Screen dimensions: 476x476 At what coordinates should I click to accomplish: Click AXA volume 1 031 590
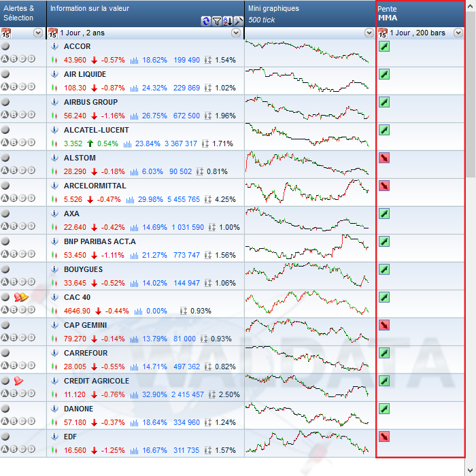tap(188, 227)
